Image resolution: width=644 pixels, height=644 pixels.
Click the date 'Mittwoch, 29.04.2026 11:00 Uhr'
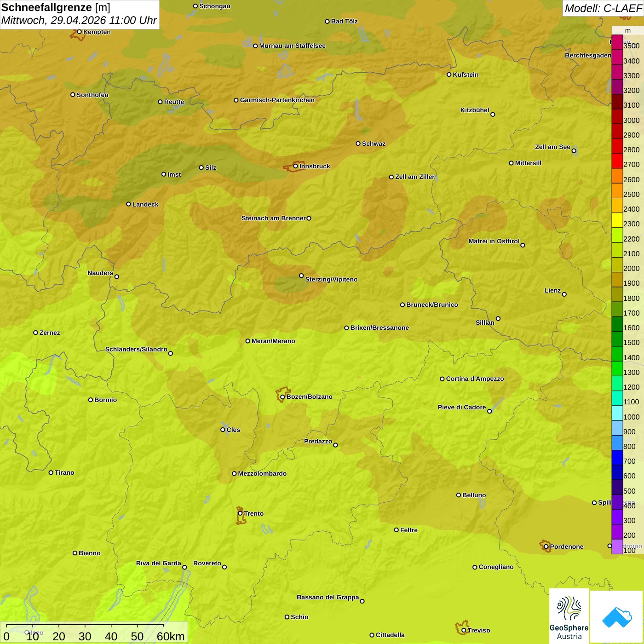tap(79, 21)
